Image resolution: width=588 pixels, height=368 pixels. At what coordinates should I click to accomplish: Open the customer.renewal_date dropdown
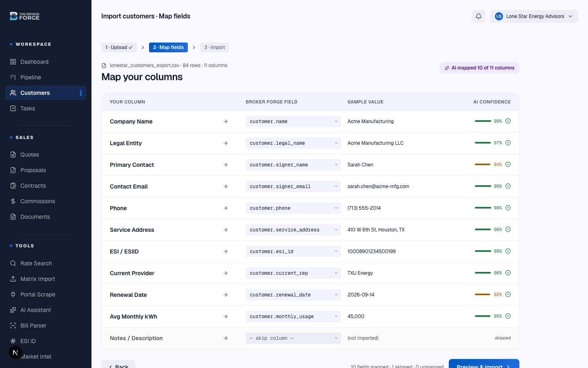coord(293,295)
